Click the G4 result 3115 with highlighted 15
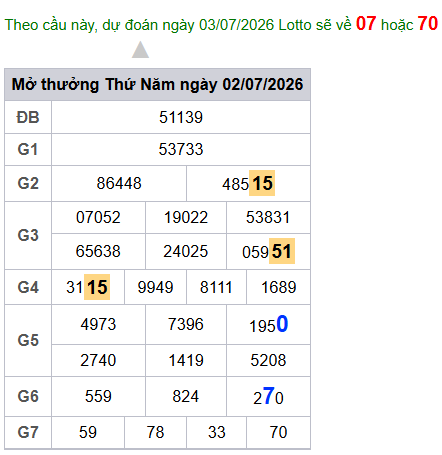This screenshot has width=442, height=455. tap(88, 287)
